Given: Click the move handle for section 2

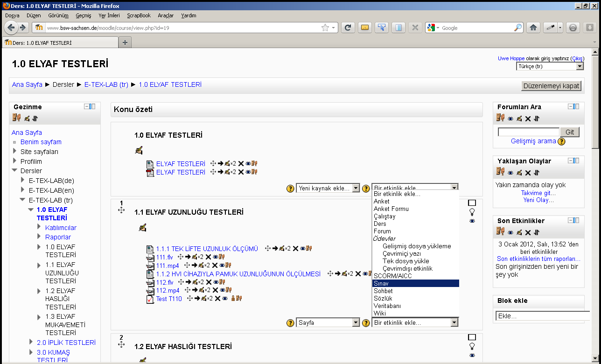Looking at the screenshot, I should [121, 344].
